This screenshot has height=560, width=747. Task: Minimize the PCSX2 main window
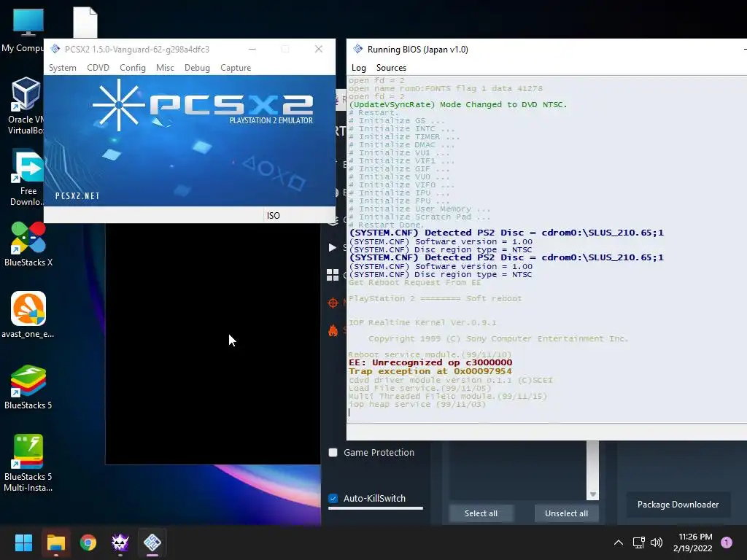[x=252, y=49]
